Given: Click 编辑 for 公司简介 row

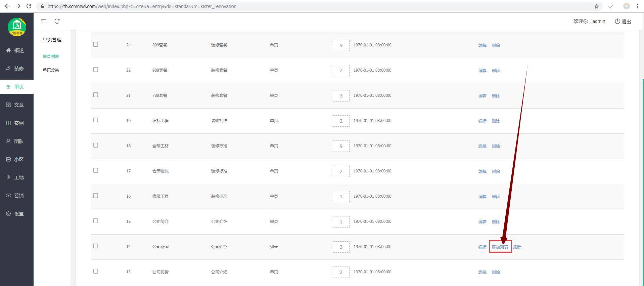Looking at the screenshot, I should click(x=482, y=222).
